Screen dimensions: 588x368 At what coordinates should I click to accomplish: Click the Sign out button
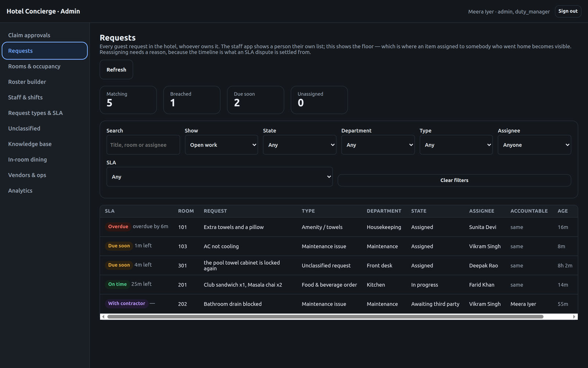(x=568, y=11)
